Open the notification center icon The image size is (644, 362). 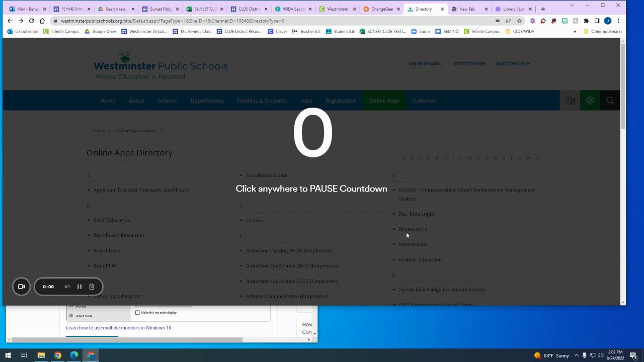point(633,355)
